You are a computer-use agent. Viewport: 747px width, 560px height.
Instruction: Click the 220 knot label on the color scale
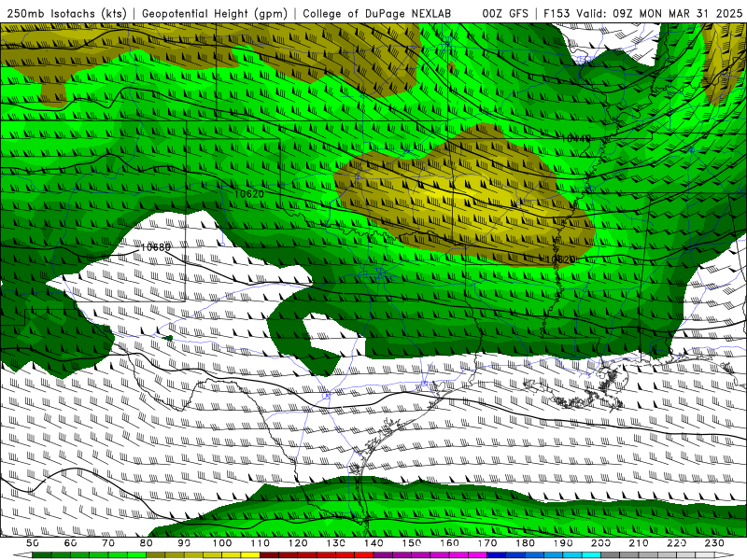[x=676, y=543]
